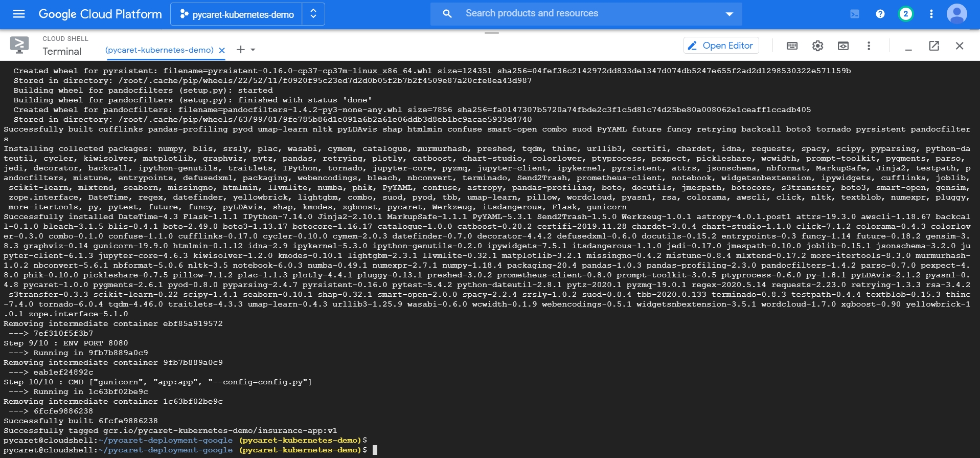View the 2 pending notifications

pos(905,14)
